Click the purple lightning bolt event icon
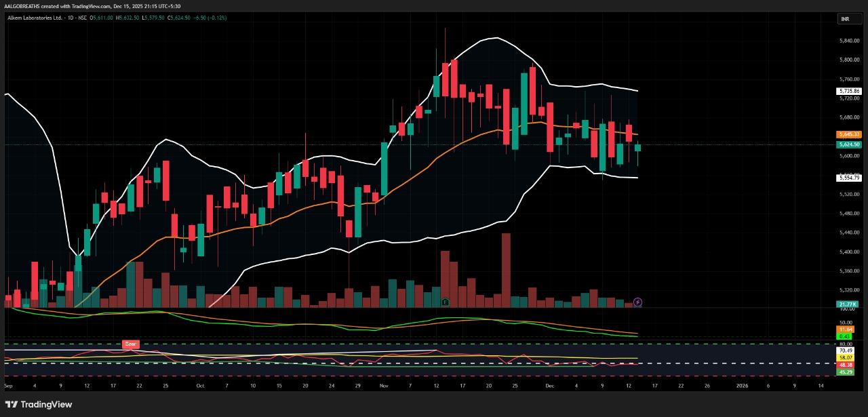The width and height of the screenshot is (868, 417). pos(637,301)
